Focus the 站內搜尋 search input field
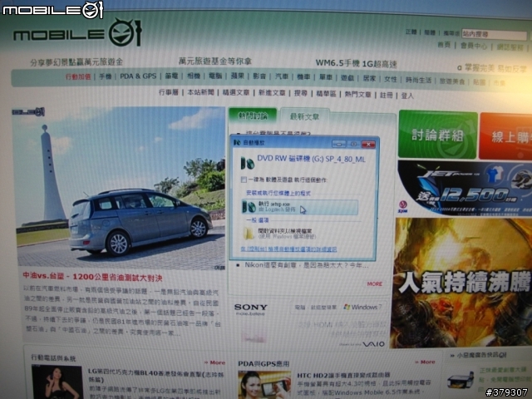532x399 pixels. (x=494, y=35)
